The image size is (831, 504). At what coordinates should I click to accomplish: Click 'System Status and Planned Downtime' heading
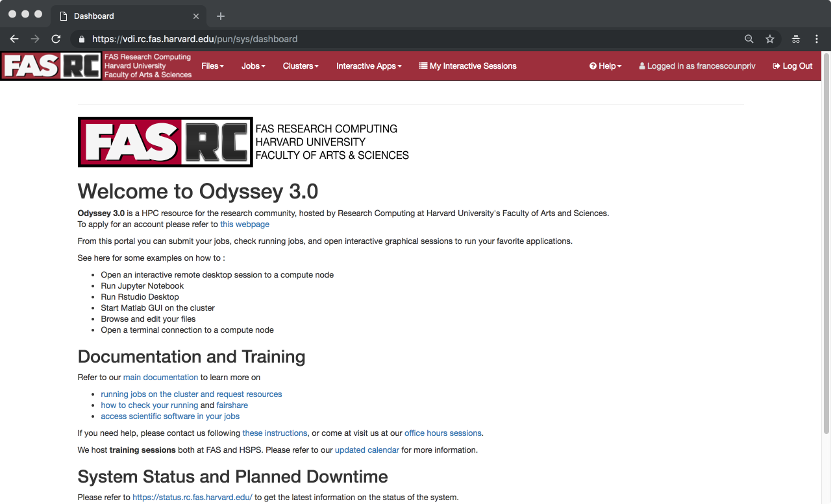tap(232, 477)
